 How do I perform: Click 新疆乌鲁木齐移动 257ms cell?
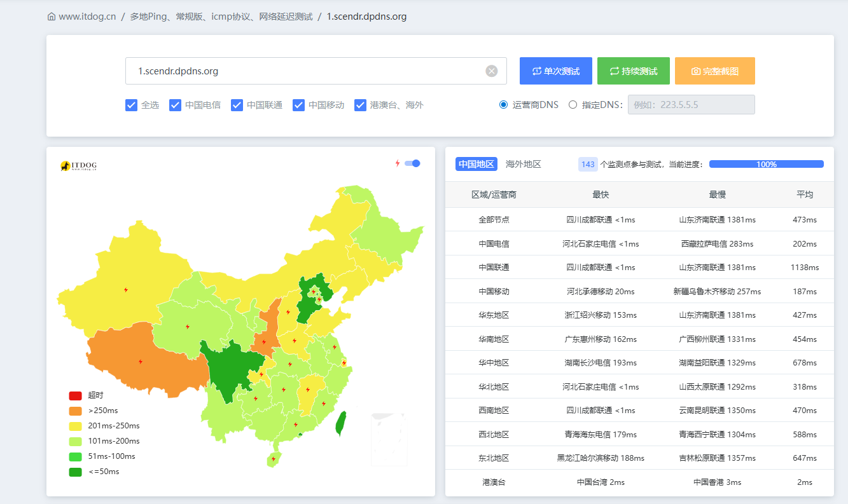[x=717, y=292]
